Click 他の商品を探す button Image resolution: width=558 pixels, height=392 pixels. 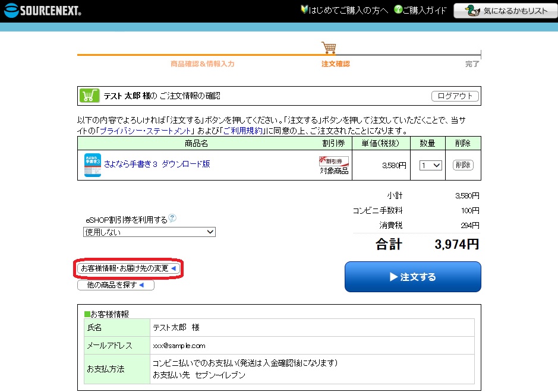[x=116, y=285]
